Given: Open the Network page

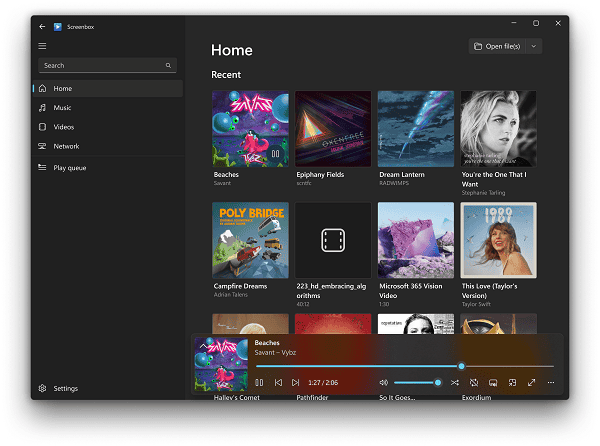Looking at the screenshot, I should tap(108, 146).
